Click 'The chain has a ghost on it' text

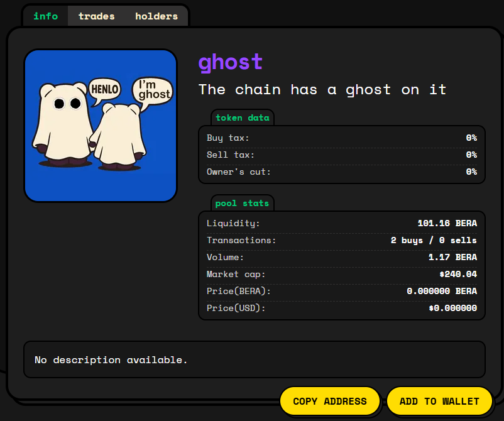coord(322,89)
